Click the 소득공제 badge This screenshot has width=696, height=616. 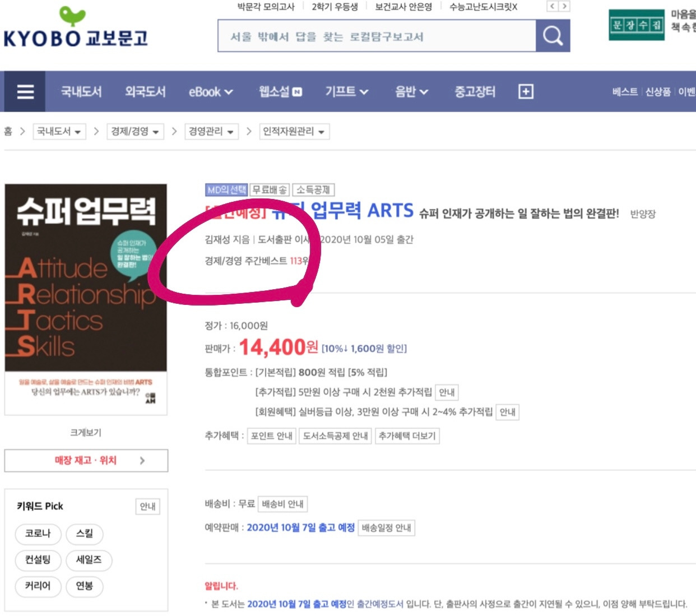point(313,190)
